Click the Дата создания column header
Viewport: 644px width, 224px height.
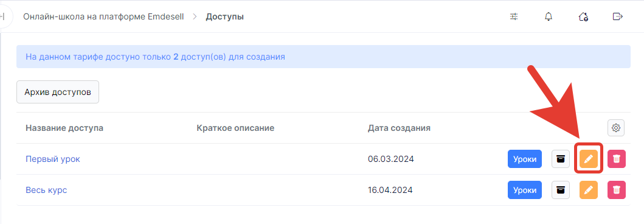[x=399, y=128]
